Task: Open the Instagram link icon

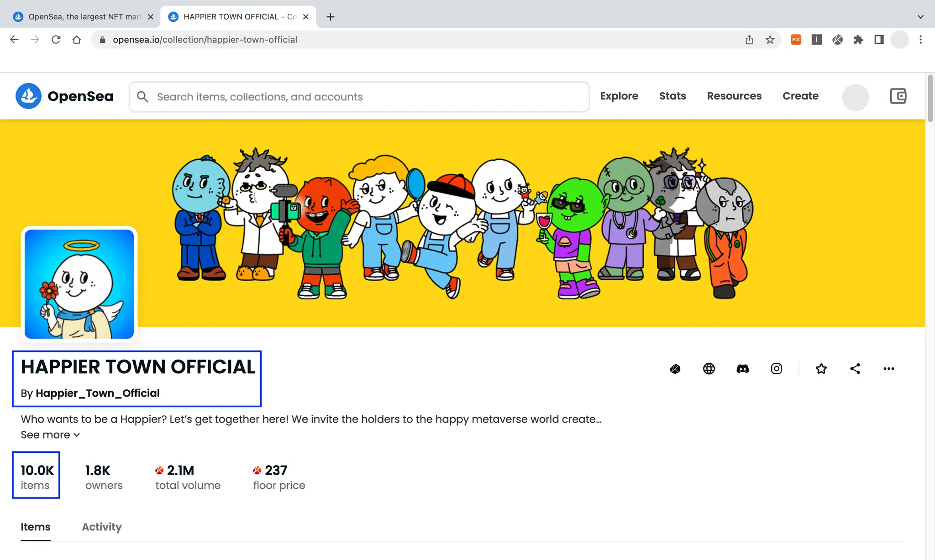Action: (x=776, y=368)
